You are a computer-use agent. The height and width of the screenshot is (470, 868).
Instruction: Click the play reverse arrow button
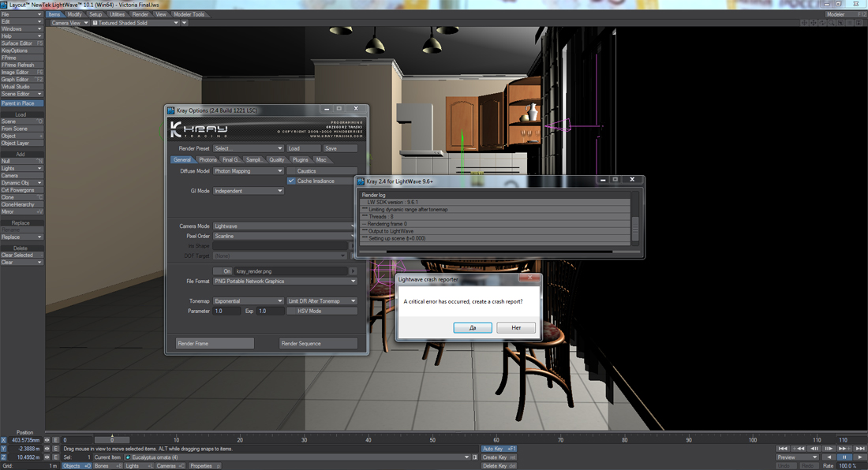point(829,457)
